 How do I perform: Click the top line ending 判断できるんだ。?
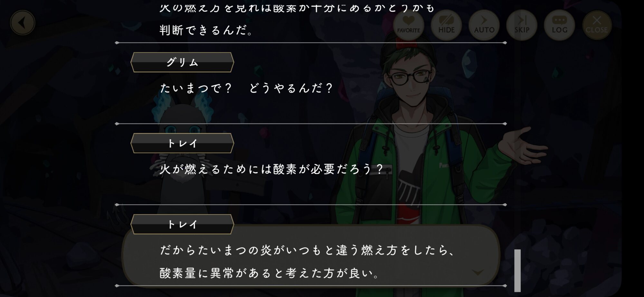(x=206, y=30)
